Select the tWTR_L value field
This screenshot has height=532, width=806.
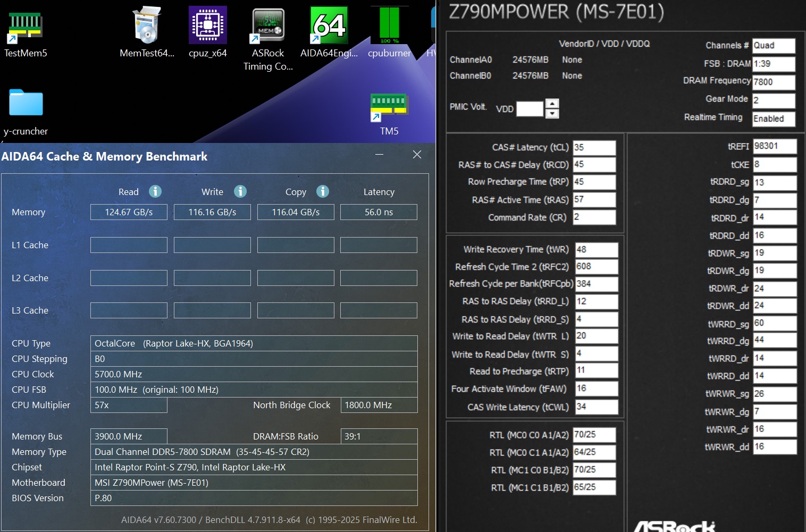pyautogui.click(x=597, y=336)
